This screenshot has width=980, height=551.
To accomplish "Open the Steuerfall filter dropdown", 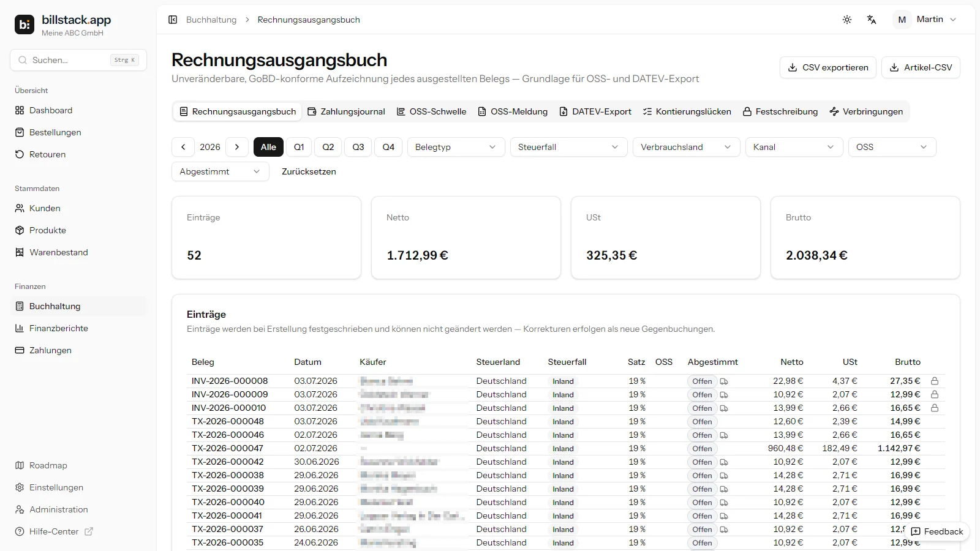I will point(569,147).
